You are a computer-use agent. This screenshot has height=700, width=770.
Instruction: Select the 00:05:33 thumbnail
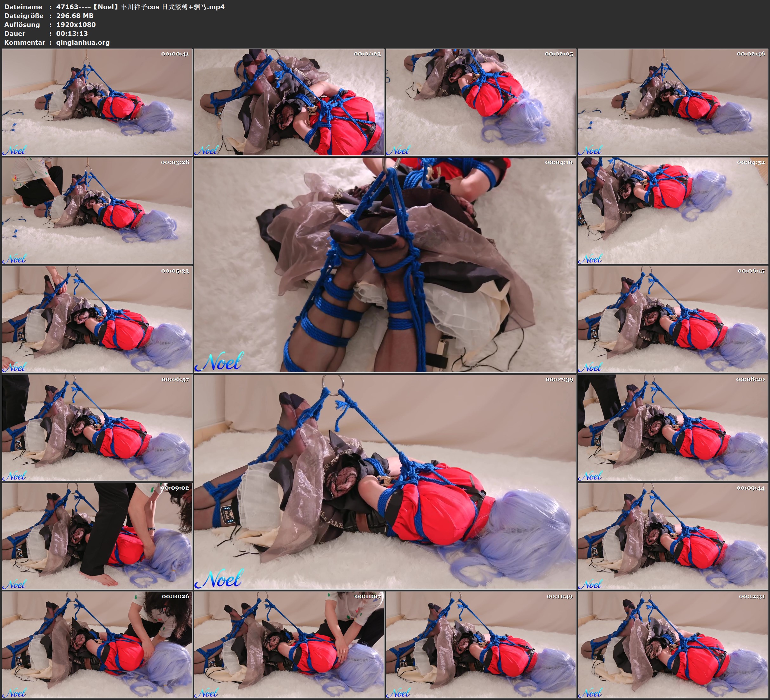97,319
